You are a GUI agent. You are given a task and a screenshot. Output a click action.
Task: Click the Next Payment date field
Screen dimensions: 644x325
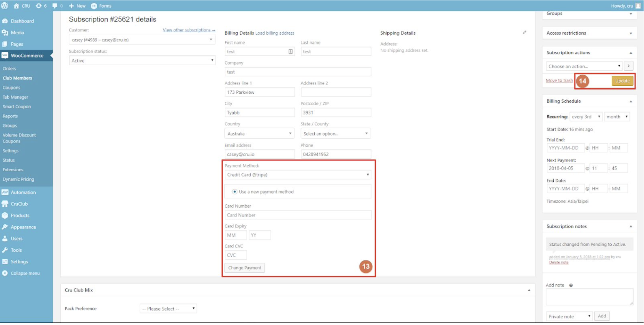pos(565,168)
